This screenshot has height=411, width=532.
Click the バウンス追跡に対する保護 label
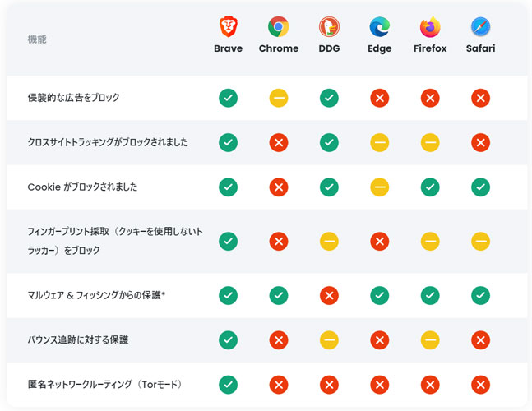click(x=78, y=339)
